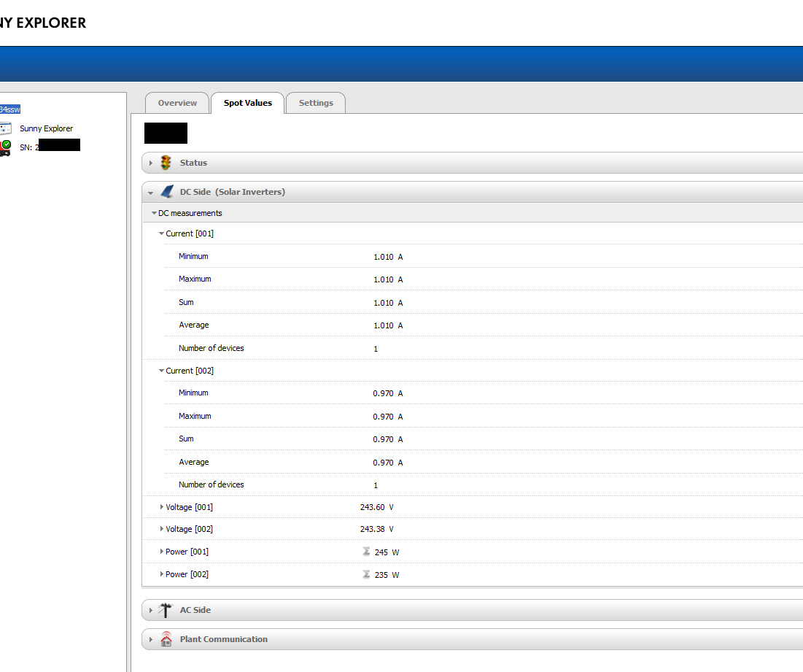The image size is (803, 672).
Task: Click the hourglass icon next to 245 W
Action: click(366, 552)
